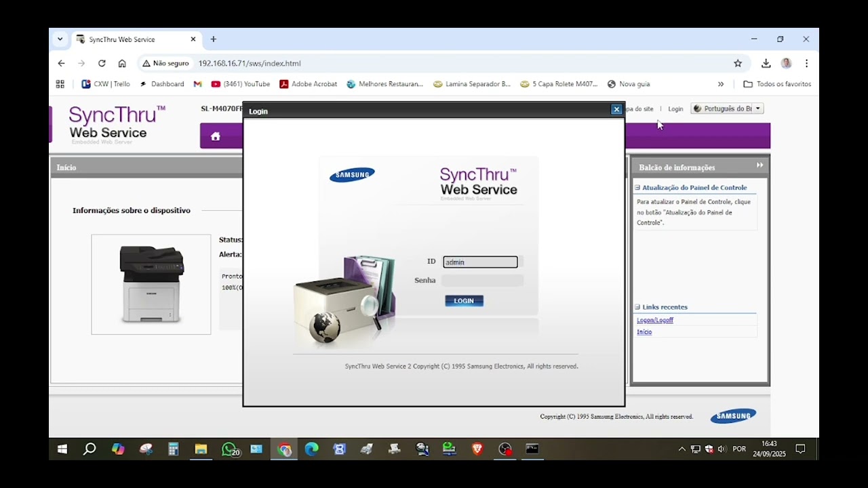Open the Lamina Separador B... bookmark
Screen dimensions: 868x488
click(471, 84)
